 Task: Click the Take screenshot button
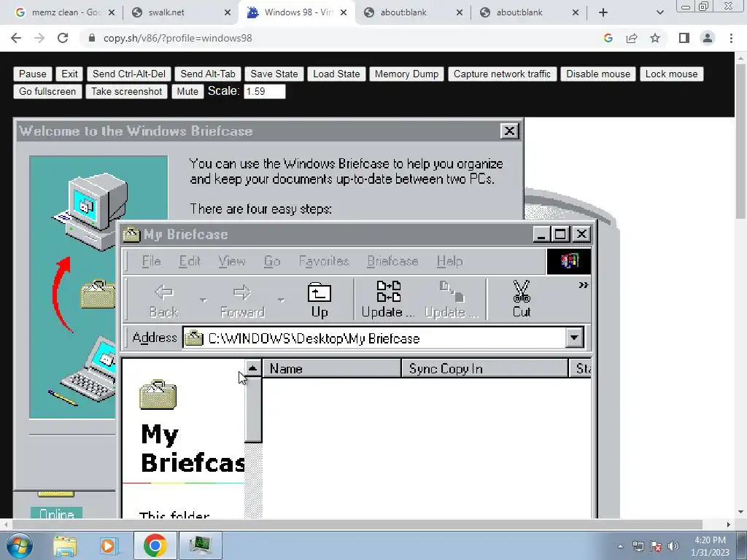coord(126,91)
